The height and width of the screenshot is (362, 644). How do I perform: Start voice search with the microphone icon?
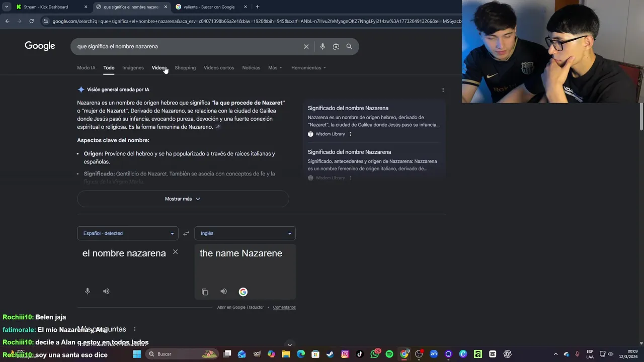[323, 46]
